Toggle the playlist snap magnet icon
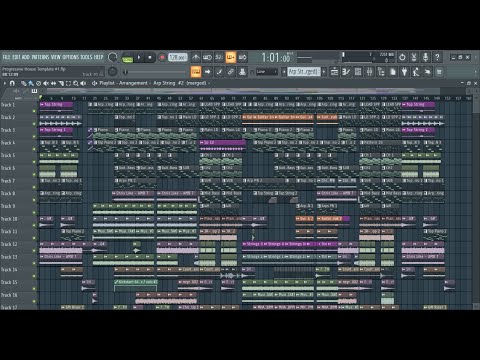 coord(12,83)
